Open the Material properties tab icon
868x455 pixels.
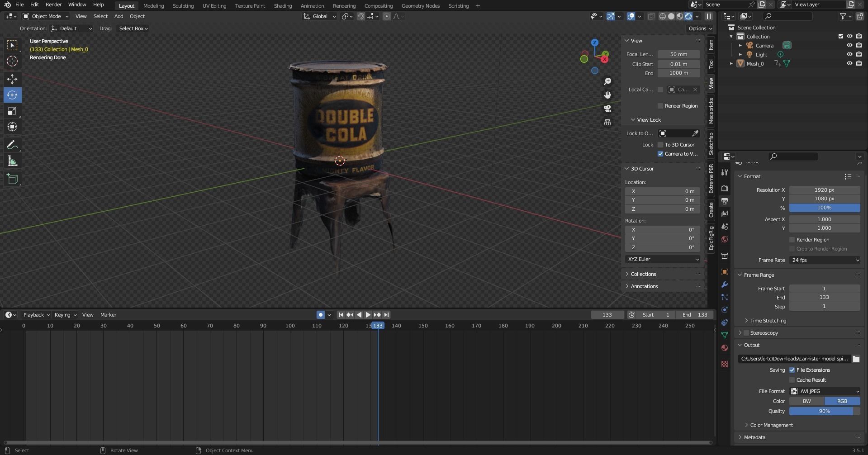725,348
